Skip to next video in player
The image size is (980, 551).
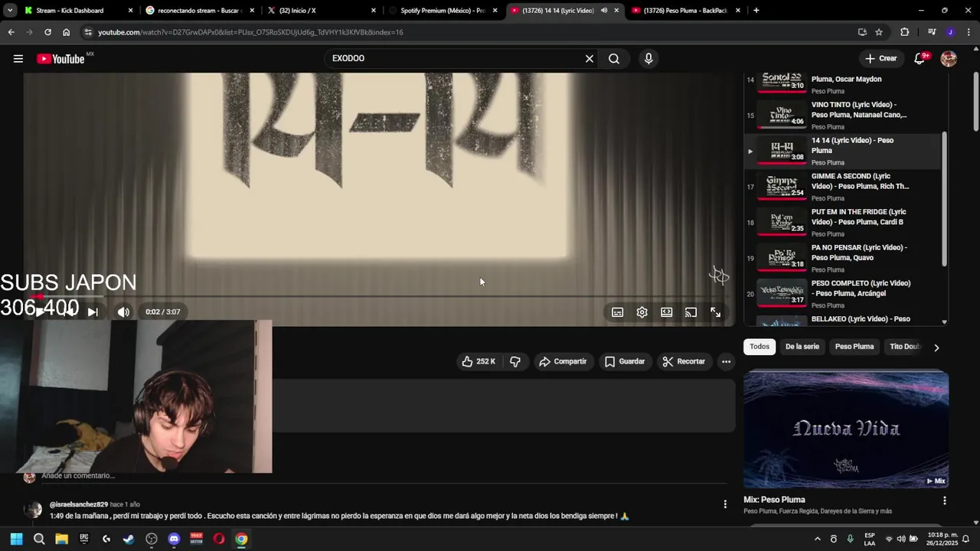point(93,312)
